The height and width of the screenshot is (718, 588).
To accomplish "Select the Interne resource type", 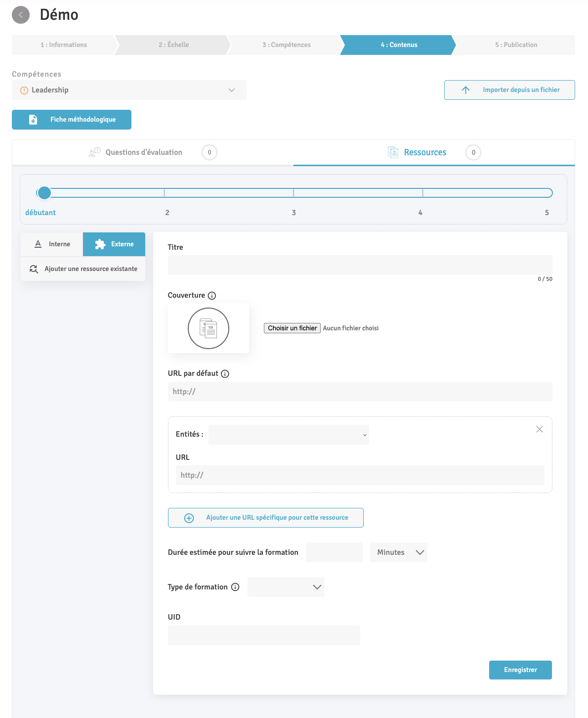I will pos(52,244).
